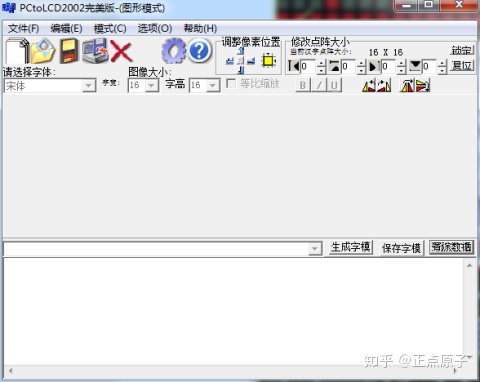Create a new blank image
480x382 pixels.
(17, 51)
